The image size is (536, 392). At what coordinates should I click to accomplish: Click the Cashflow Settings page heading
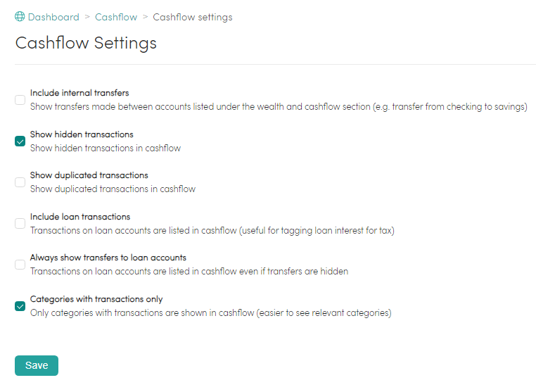[86, 43]
